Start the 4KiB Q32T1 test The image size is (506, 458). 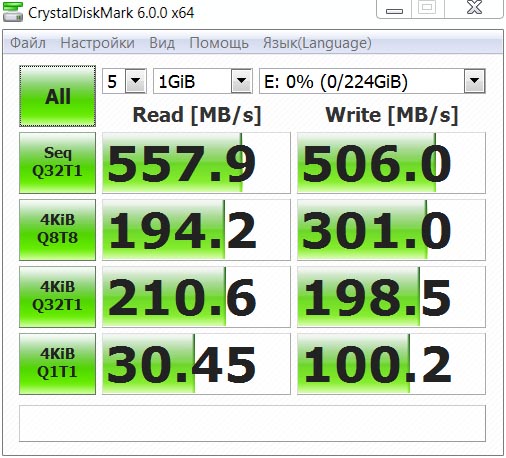click(57, 297)
